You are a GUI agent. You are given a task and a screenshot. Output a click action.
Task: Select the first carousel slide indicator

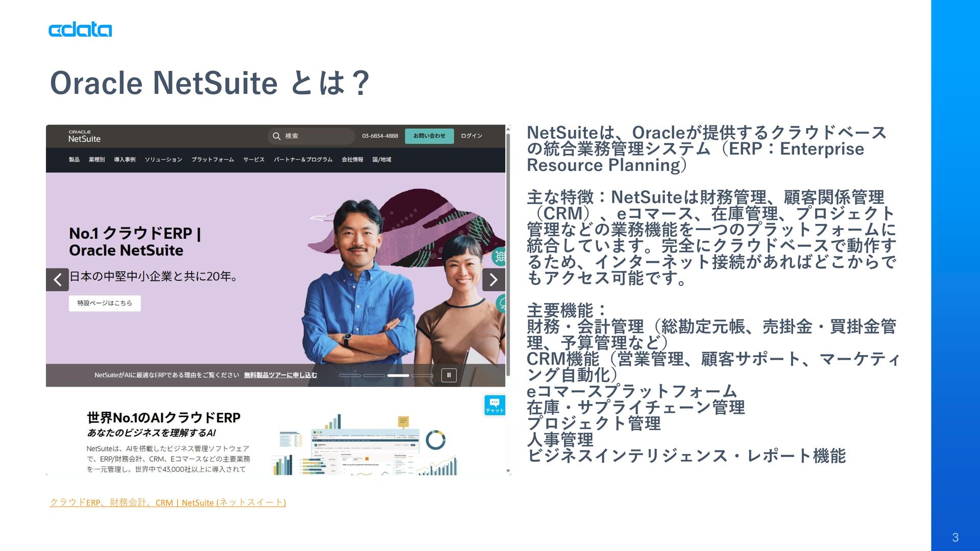point(350,375)
